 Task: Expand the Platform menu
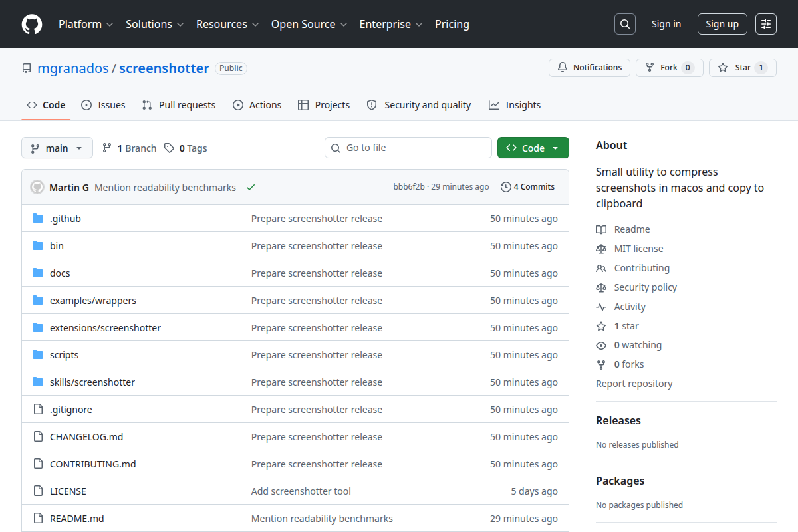coord(86,24)
